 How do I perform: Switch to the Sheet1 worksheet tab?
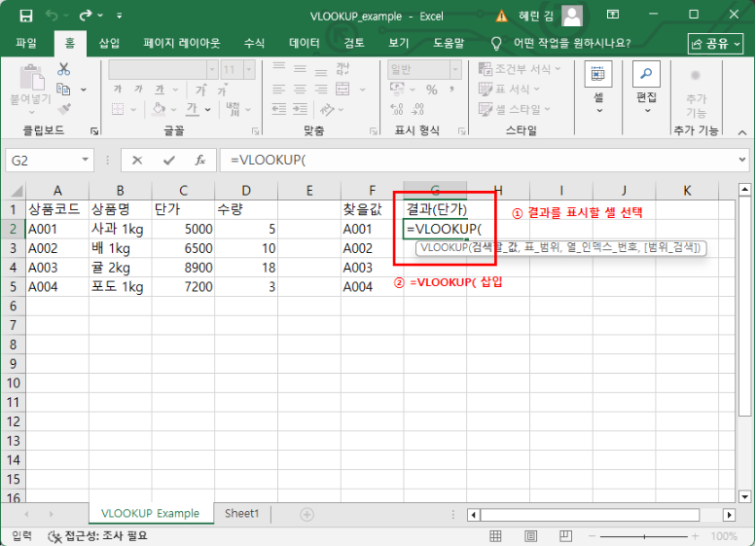[241, 514]
